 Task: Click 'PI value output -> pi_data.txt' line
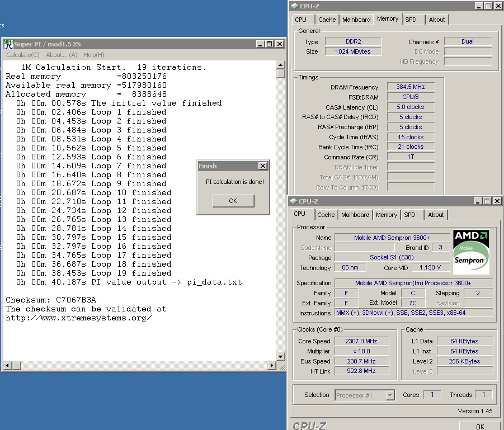click(129, 282)
